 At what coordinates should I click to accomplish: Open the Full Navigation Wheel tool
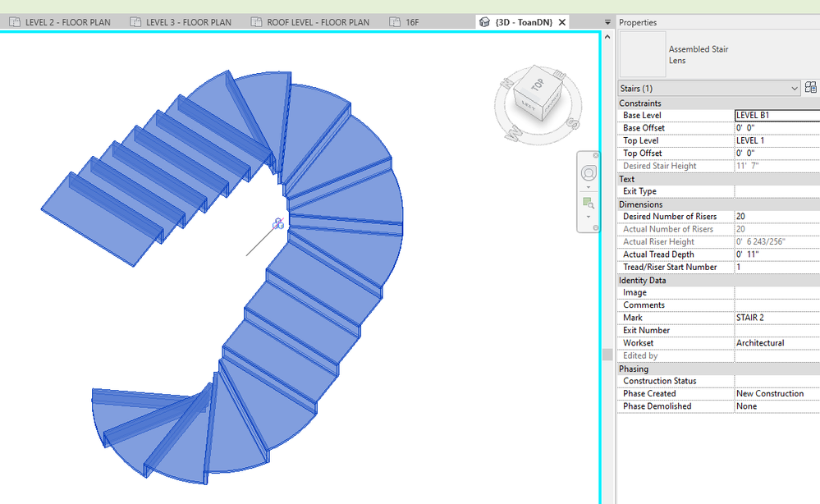tap(589, 173)
